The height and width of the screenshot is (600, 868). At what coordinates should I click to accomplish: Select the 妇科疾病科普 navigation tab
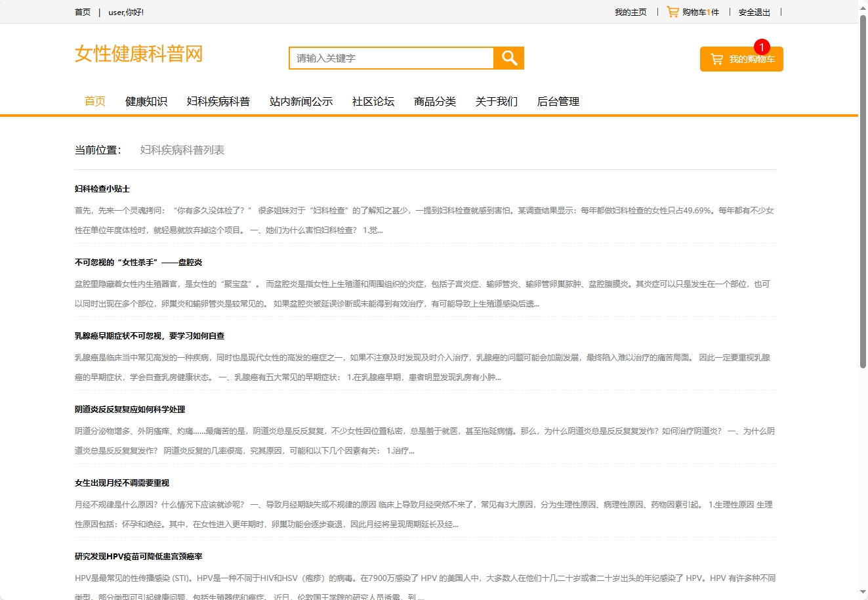pyautogui.click(x=218, y=101)
